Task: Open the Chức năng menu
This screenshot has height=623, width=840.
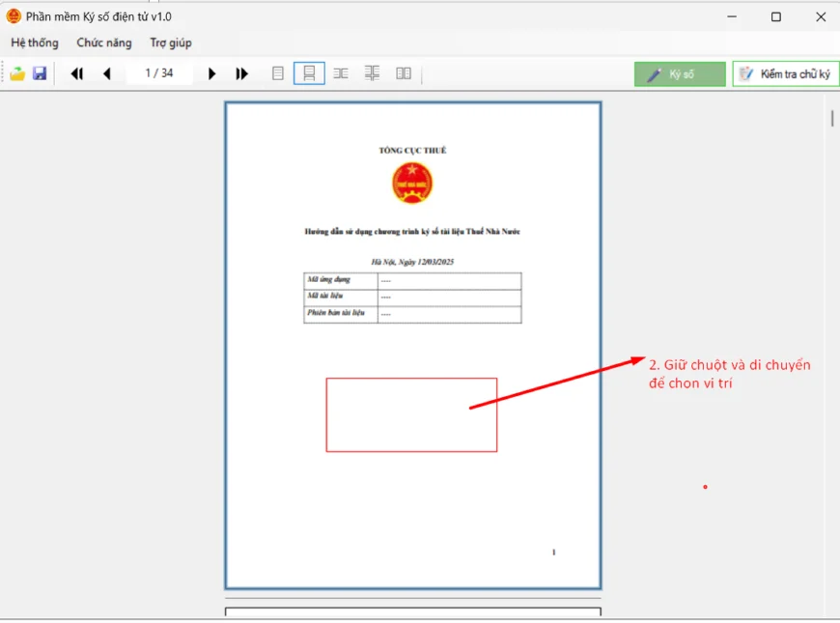Action: 104,42
